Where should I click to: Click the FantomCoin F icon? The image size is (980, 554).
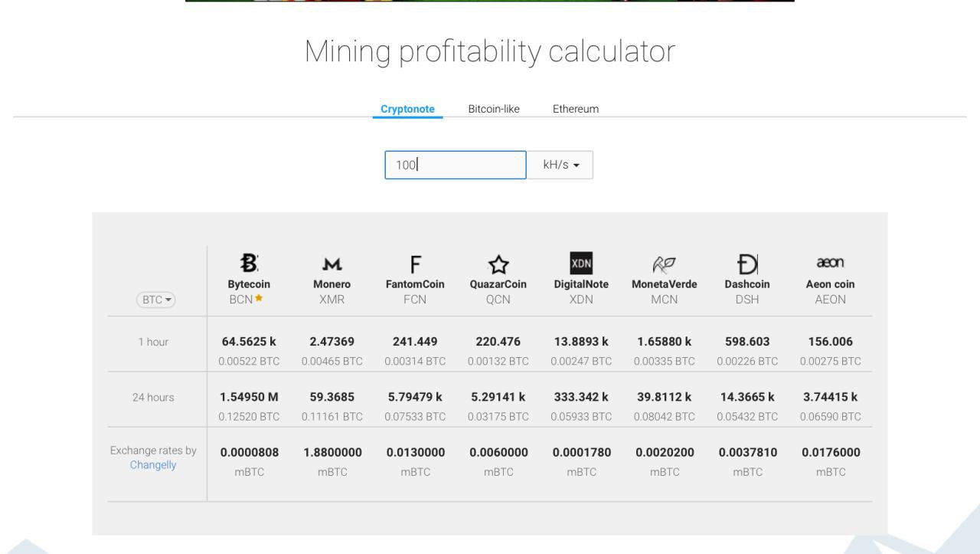point(415,264)
